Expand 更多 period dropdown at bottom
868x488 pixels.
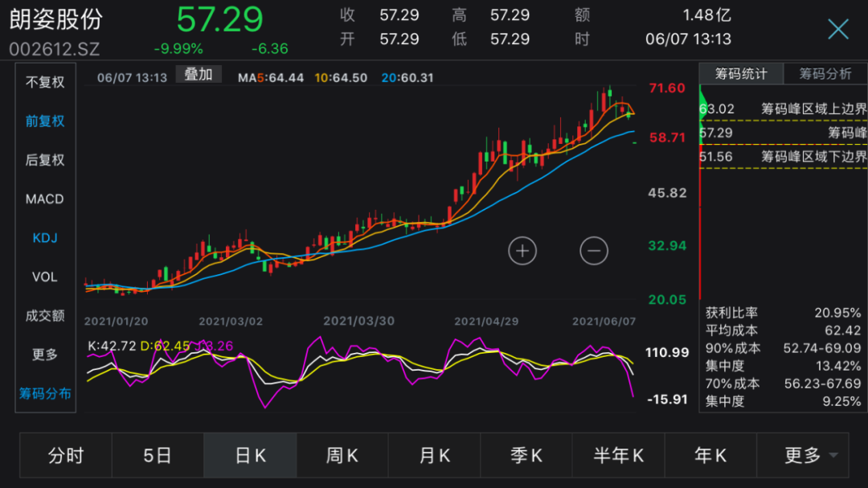[x=803, y=455]
